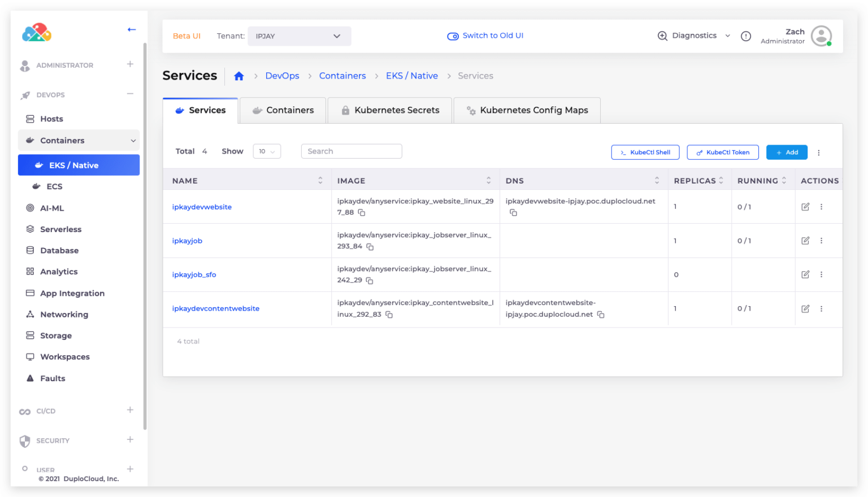
Task: Open the Tenant IPJAY dropdown
Action: 299,36
